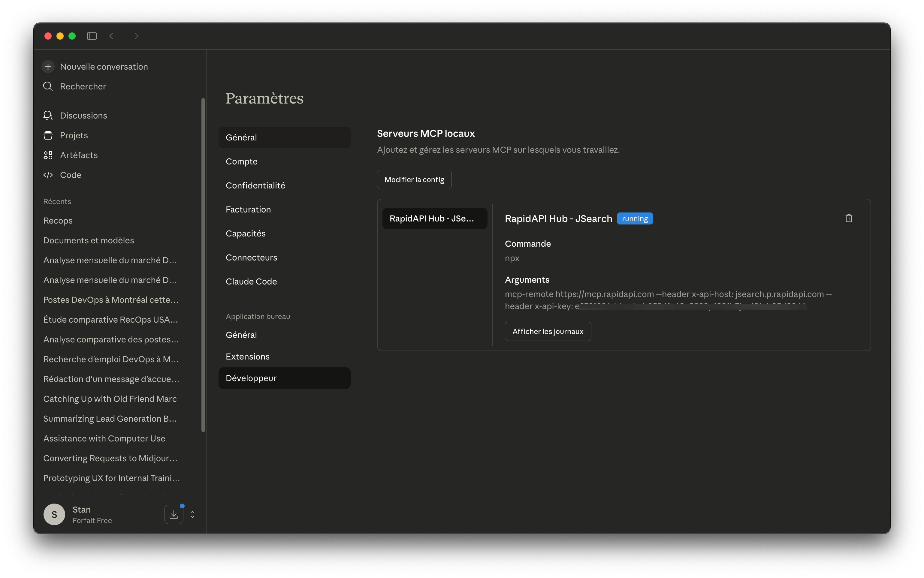Toggle the sidebar panel icon
This screenshot has height=578, width=924.
click(x=92, y=36)
